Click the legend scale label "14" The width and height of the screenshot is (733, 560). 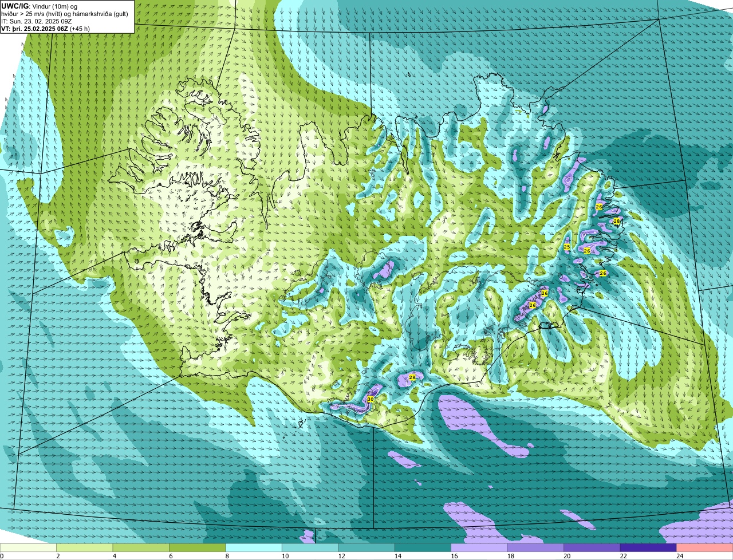click(x=398, y=556)
